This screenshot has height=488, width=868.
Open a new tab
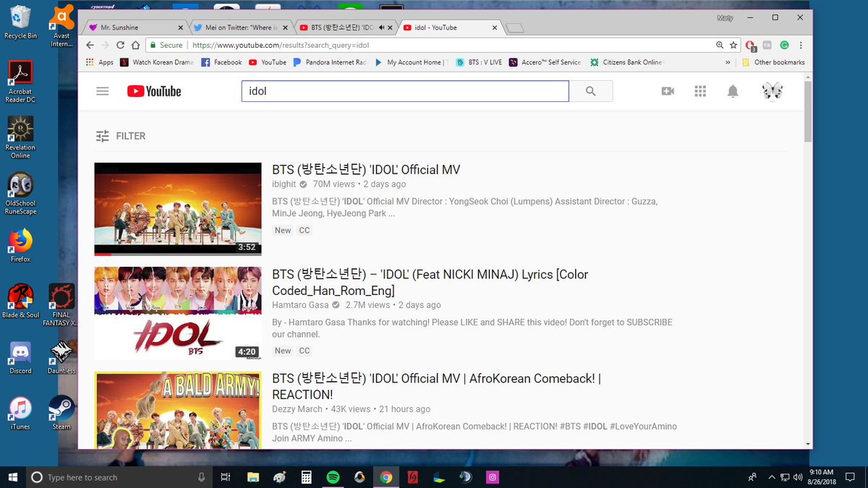pos(514,28)
